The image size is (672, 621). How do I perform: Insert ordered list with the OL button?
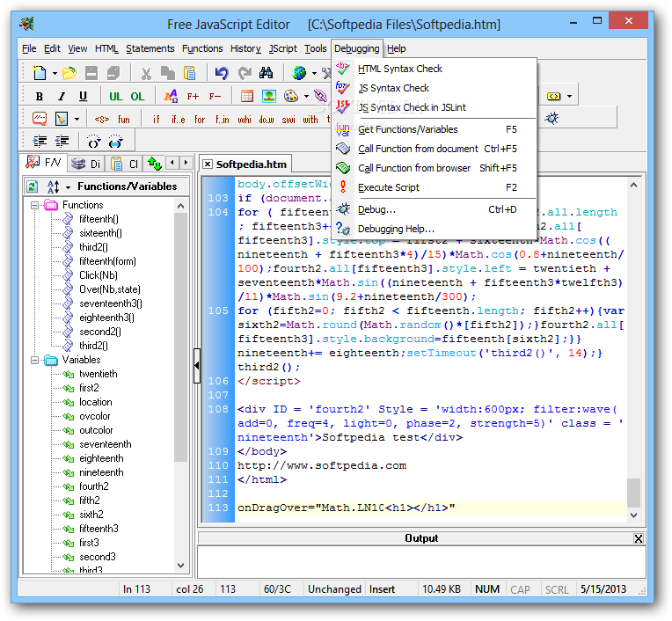click(x=137, y=96)
